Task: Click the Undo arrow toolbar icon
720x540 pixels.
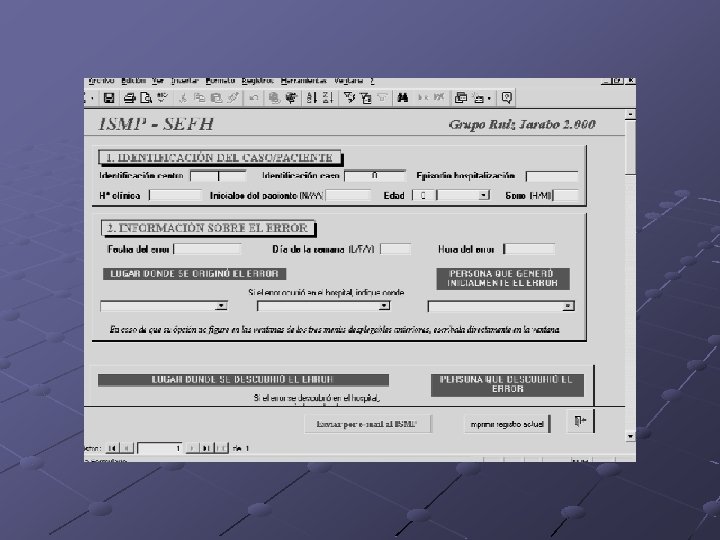Action: 253,98
